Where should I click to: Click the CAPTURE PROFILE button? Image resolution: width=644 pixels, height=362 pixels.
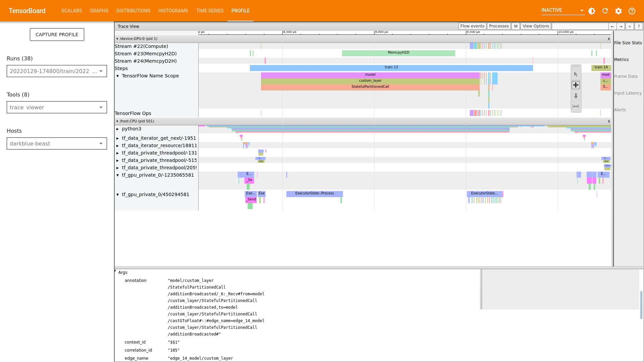click(x=57, y=35)
